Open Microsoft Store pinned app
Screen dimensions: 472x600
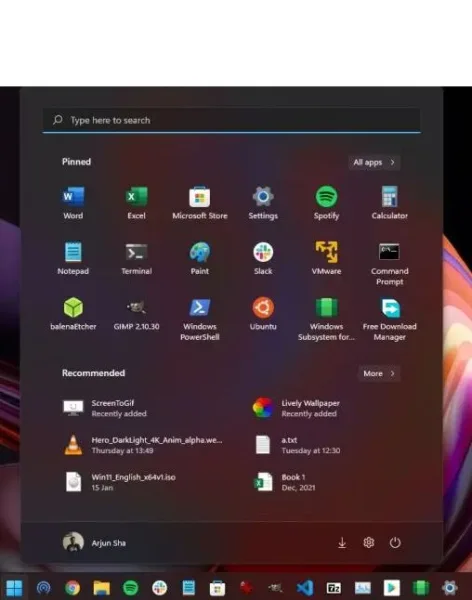coord(199,203)
